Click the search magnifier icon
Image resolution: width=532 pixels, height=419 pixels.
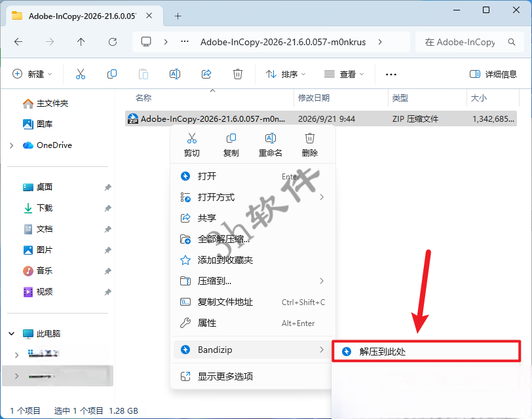click(x=512, y=42)
